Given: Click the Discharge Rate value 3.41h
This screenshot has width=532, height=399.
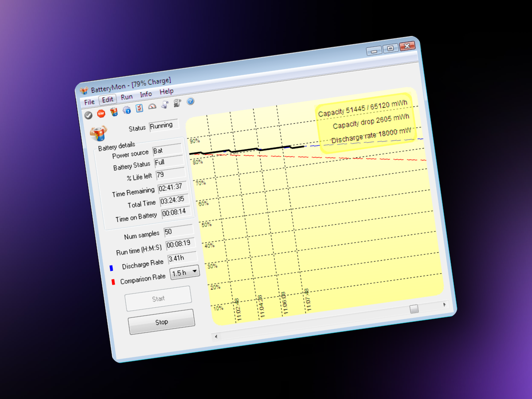Looking at the screenshot, I should [x=182, y=258].
